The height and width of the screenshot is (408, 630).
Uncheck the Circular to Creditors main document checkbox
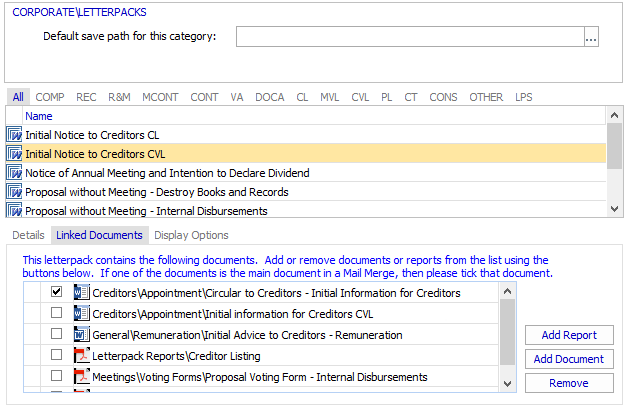click(x=56, y=293)
